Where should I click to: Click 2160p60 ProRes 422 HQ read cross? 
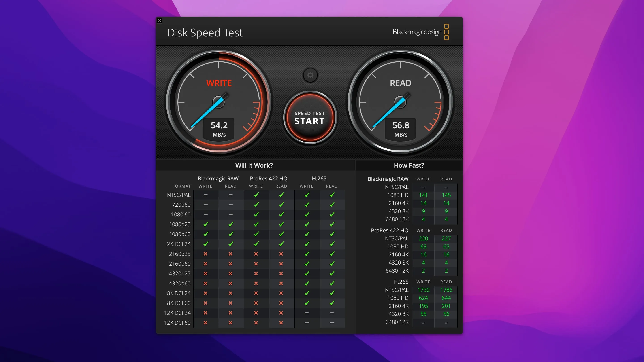pyautogui.click(x=281, y=264)
